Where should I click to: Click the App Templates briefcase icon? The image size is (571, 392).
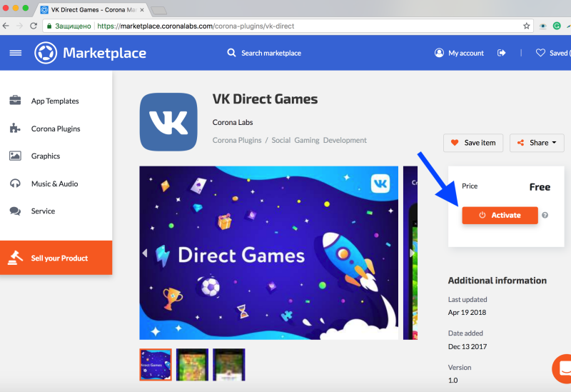click(x=15, y=100)
